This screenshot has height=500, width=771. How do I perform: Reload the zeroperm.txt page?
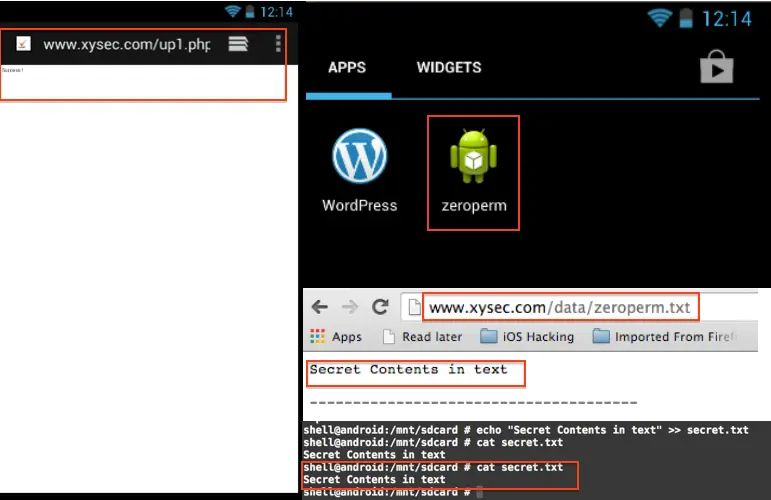click(380, 307)
